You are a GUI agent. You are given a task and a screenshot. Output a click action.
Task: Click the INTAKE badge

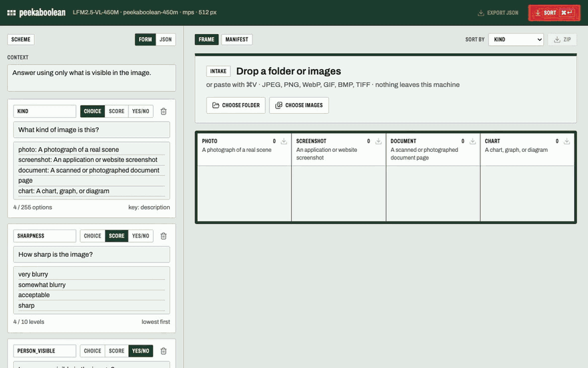[x=218, y=71]
